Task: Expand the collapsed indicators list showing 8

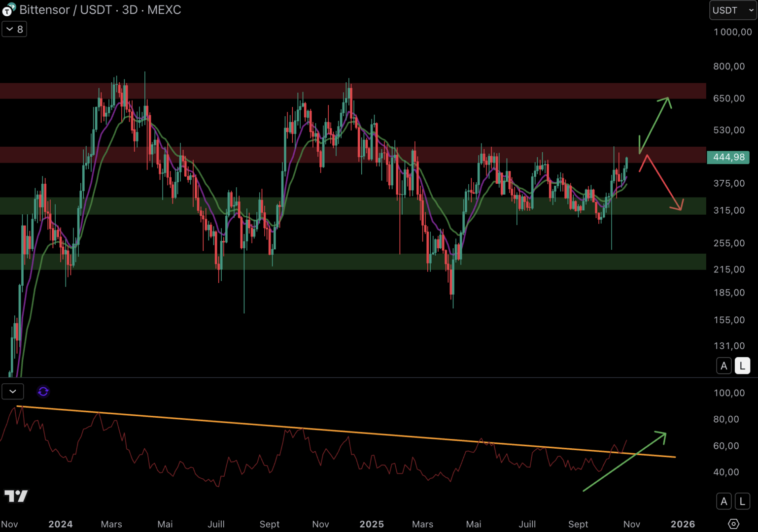Action: [14, 30]
